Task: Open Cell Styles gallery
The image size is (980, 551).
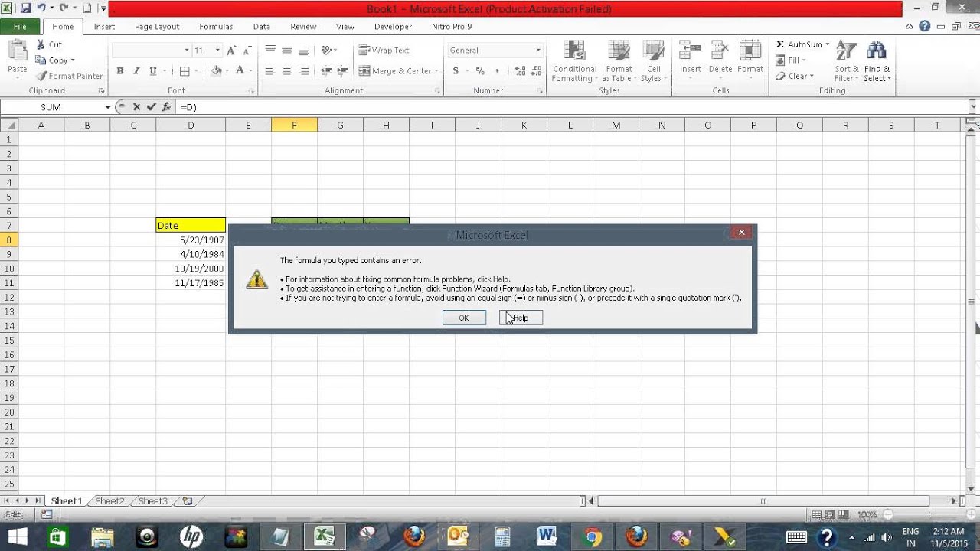Action: click(652, 61)
